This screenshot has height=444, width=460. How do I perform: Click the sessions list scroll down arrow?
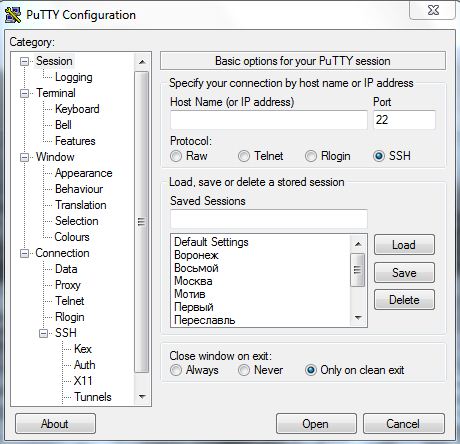(x=358, y=317)
